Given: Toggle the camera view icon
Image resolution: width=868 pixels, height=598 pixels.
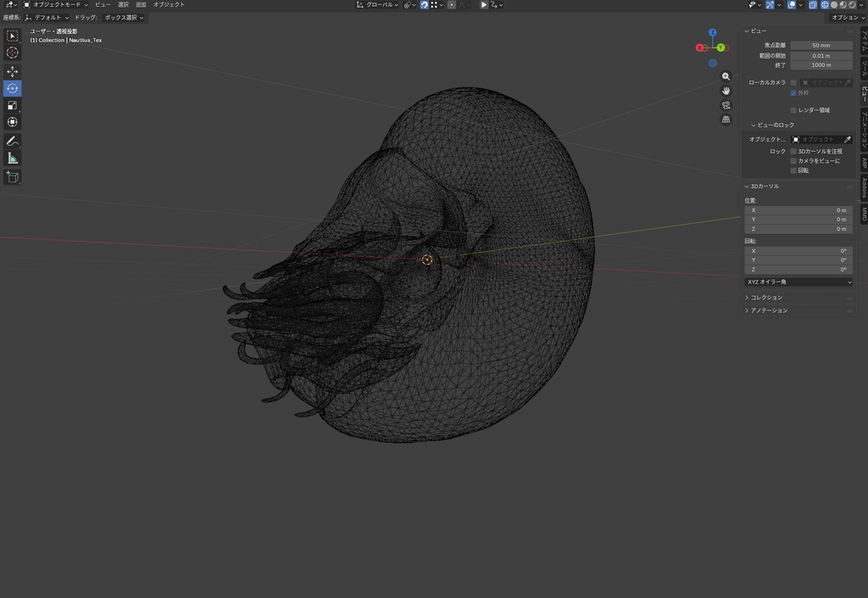Looking at the screenshot, I should coord(726,105).
